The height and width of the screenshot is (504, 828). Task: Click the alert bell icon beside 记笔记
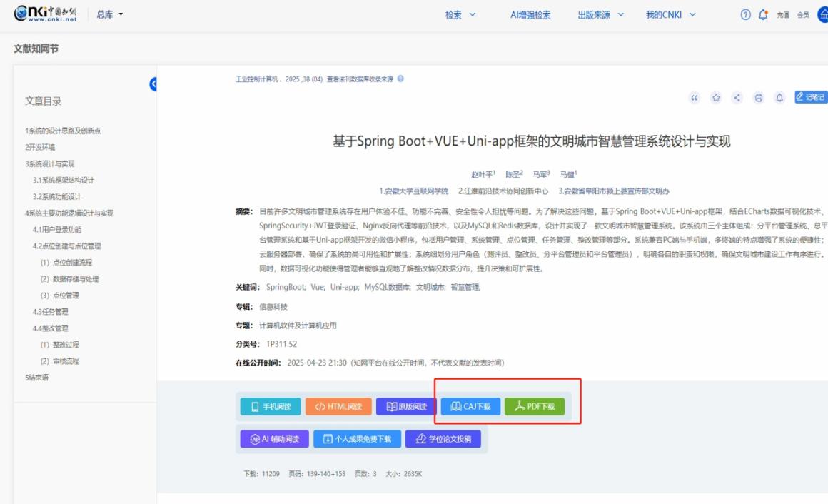[779, 98]
